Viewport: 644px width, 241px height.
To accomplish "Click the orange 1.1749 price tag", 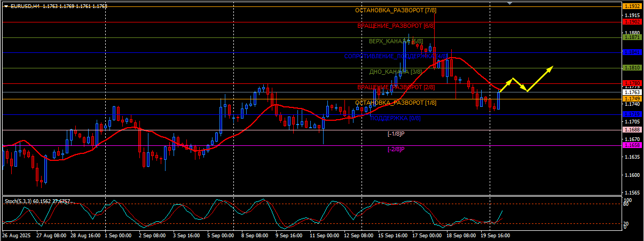I will (x=632, y=99).
